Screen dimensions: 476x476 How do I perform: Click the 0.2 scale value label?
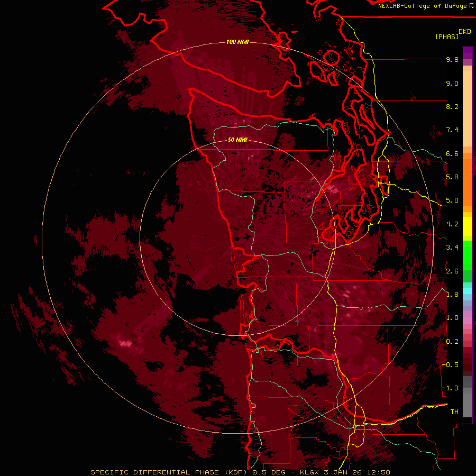pos(452,342)
